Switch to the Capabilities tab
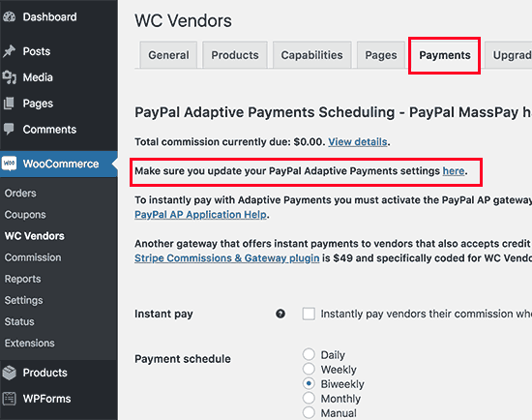Viewport: 532px width, 420px height. [311, 55]
